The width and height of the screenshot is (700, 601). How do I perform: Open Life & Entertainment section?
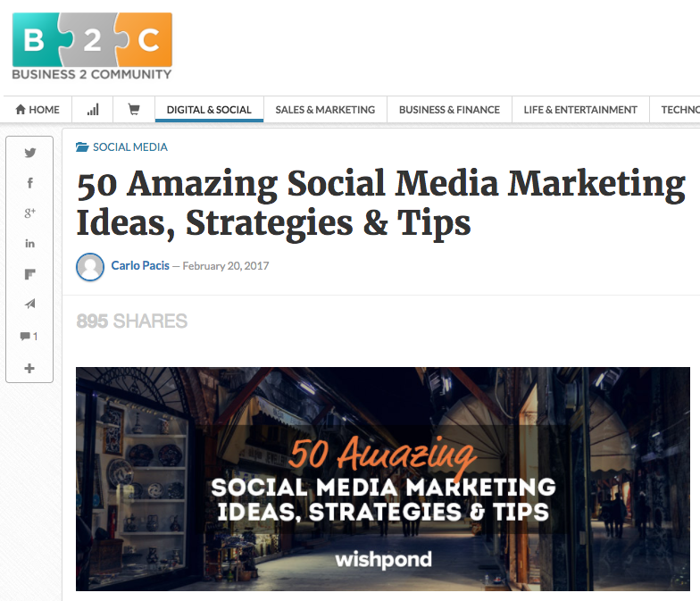pyautogui.click(x=580, y=109)
